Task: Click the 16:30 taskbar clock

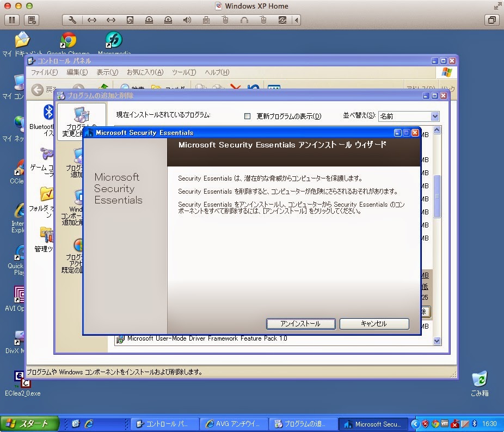Action: tap(489, 424)
